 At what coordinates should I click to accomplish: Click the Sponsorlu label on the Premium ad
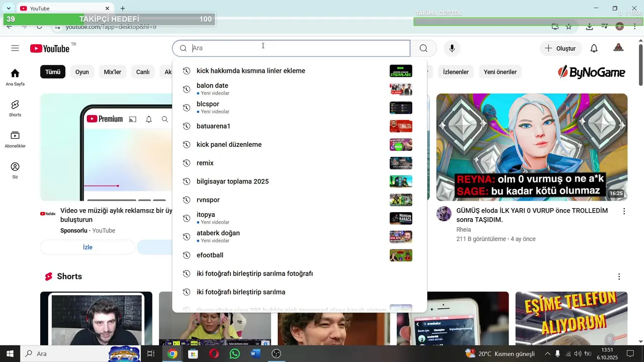(x=74, y=231)
